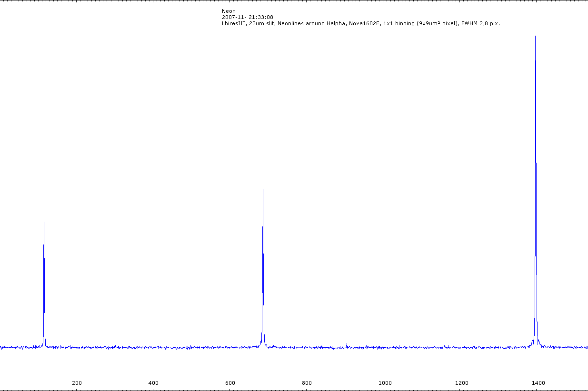Click the small shoulder left of tallest peak
The height and width of the screenshot is (391, 588).
(532, 341)
